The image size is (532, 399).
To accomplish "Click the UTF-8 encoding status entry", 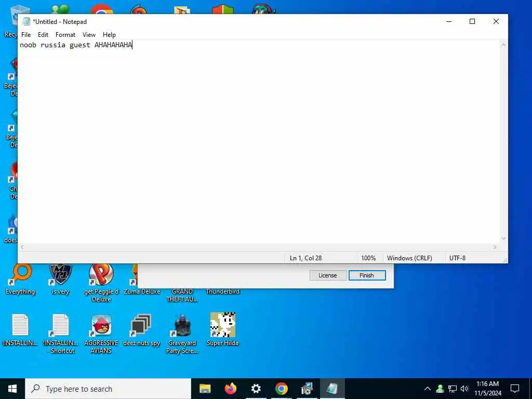I will 457,258.
